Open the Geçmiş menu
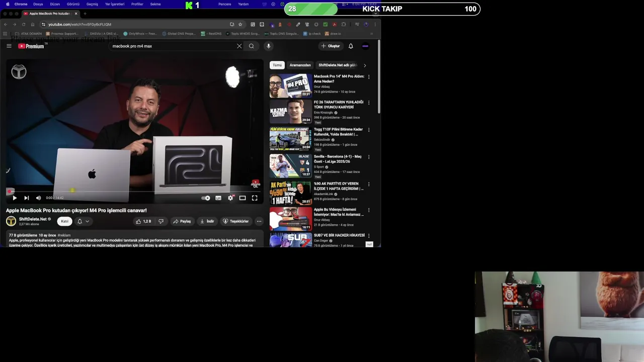 pyautogui.click(x=92, y=4)
